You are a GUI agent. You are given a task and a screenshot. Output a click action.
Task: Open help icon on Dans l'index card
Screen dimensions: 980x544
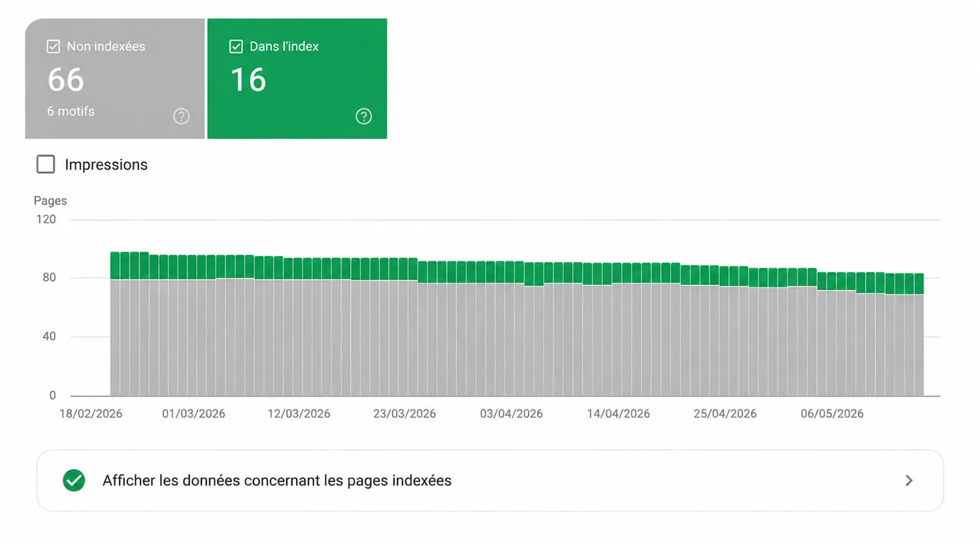point(363,116)
